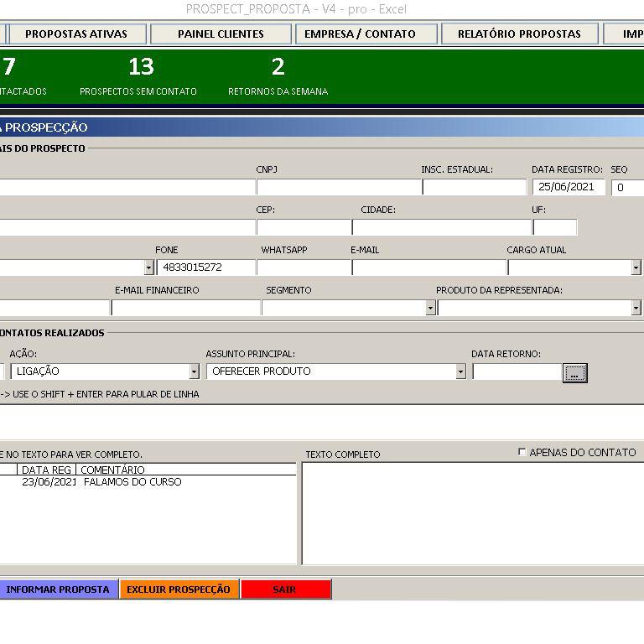This screenshot has height=644, width=644.
Task: Click the red Sair button
Action: 285,589
